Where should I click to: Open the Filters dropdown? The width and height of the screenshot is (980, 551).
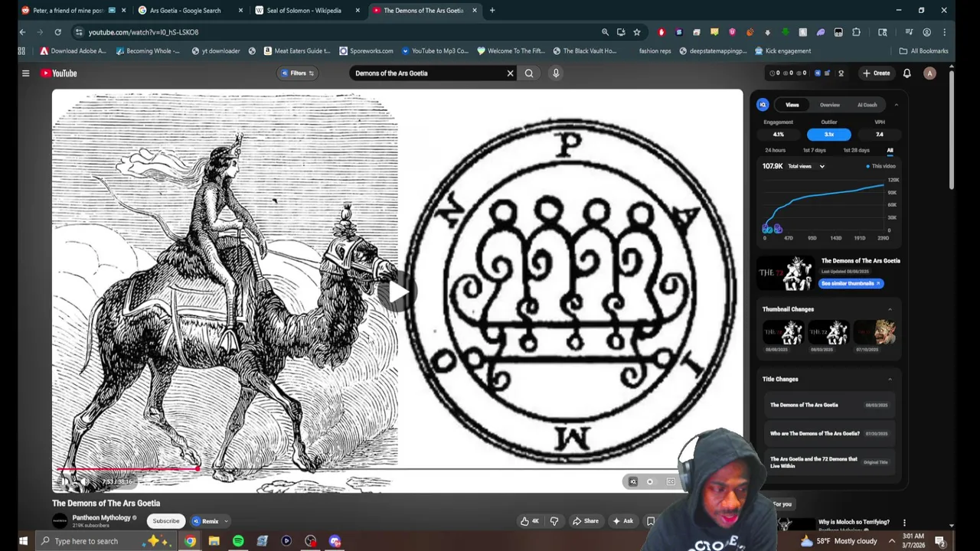298,73
